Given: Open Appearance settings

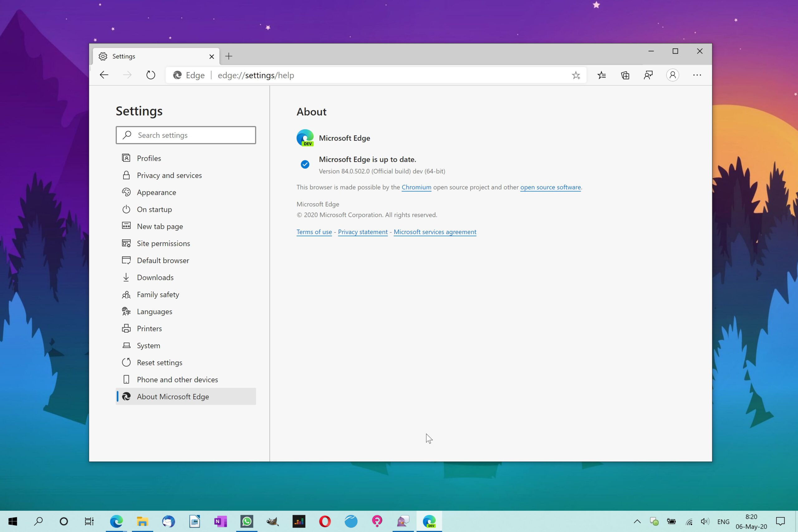Looking at the screenshot, I should pos(185,192).
